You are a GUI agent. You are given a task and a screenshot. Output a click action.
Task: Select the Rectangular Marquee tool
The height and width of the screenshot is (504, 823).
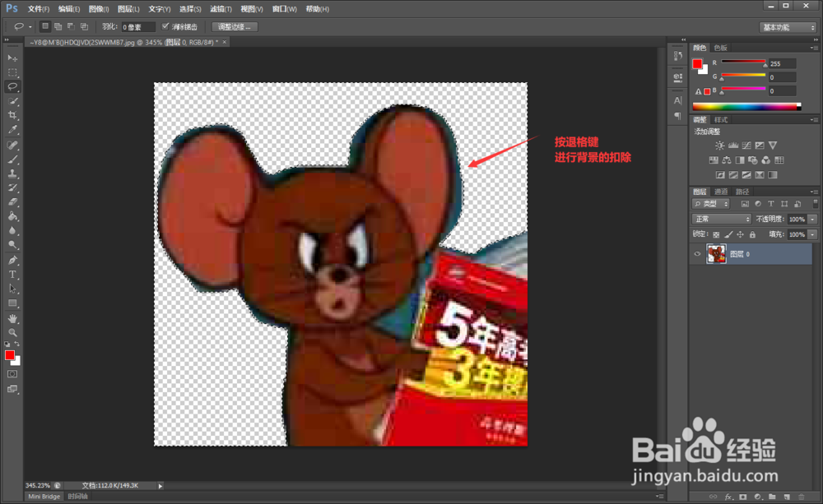pos(12,72)
